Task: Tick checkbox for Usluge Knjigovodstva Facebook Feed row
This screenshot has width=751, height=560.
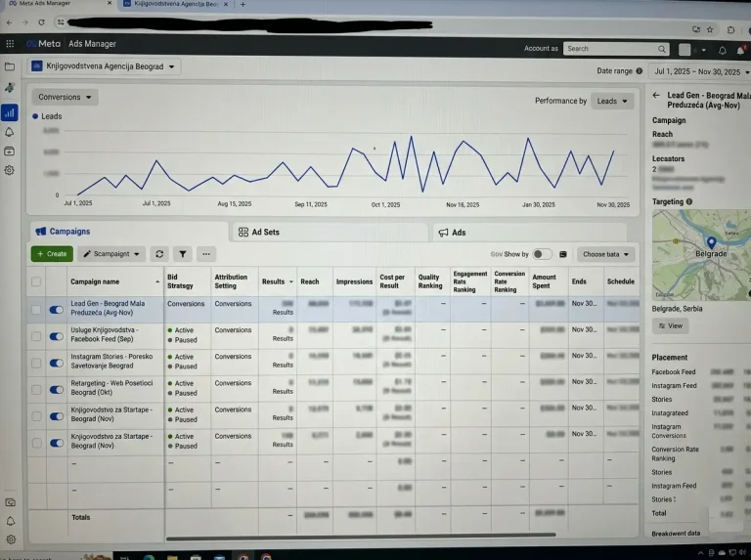Action: [x=36, y=336]
